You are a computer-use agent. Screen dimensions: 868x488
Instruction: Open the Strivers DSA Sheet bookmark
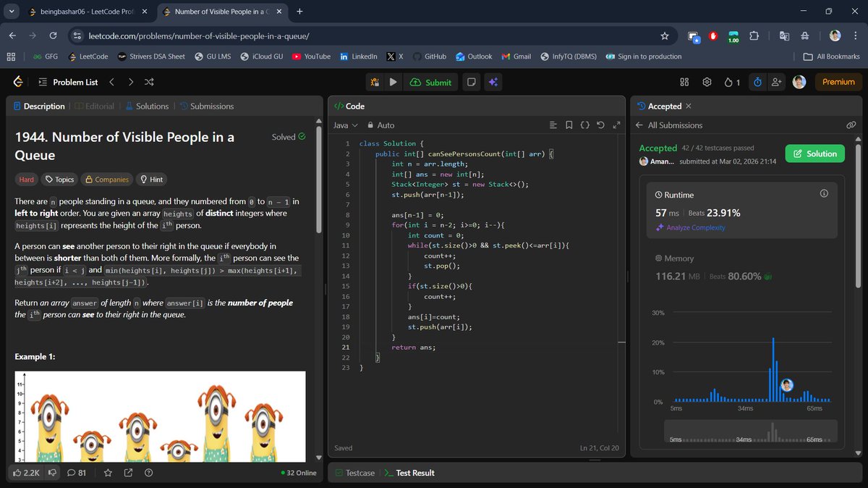point(150,56)
